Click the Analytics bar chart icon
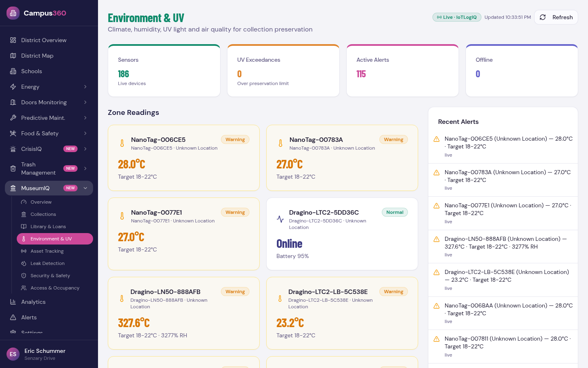588x368 pixels. 13,302
